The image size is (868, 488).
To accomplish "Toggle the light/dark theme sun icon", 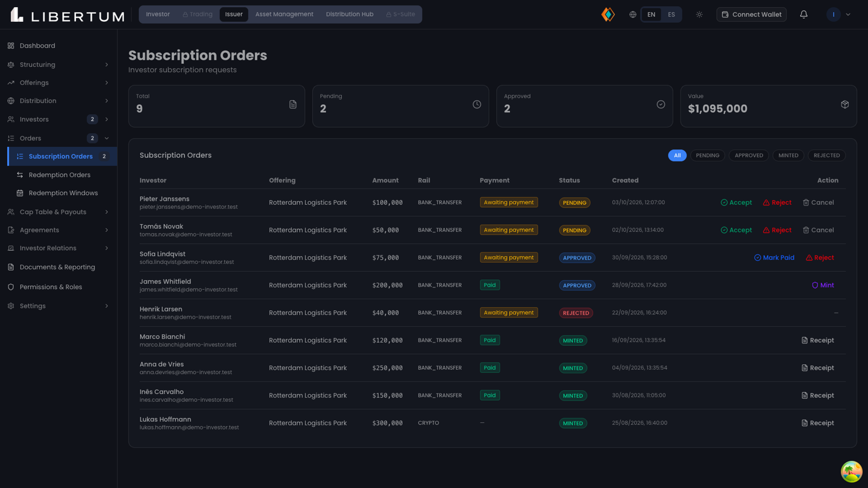I will pos(699,14).
